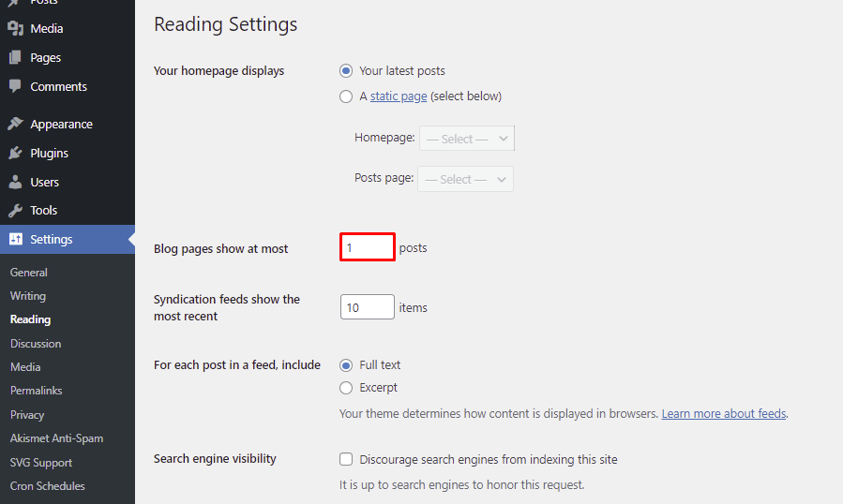Open the Posts page select dropdown
Image resolution: width=843 pixels, height=504 pixels.
coord(465,179)
